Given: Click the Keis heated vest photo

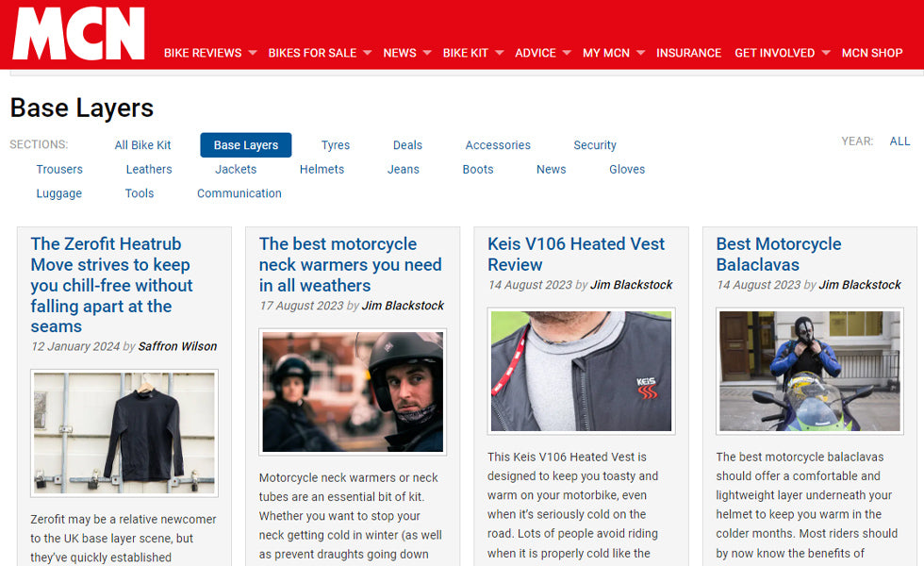Looking at the screenshot, I should coord(581,371).
